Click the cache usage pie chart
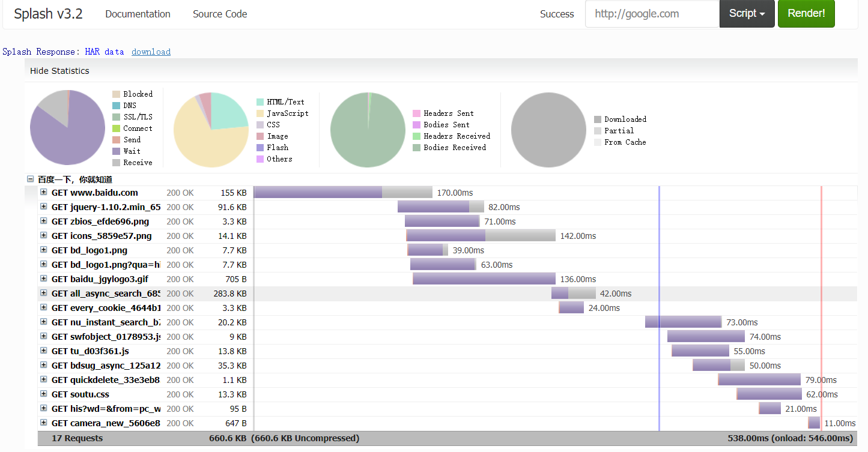The image size is (868, 452). (x=548, y=130)
